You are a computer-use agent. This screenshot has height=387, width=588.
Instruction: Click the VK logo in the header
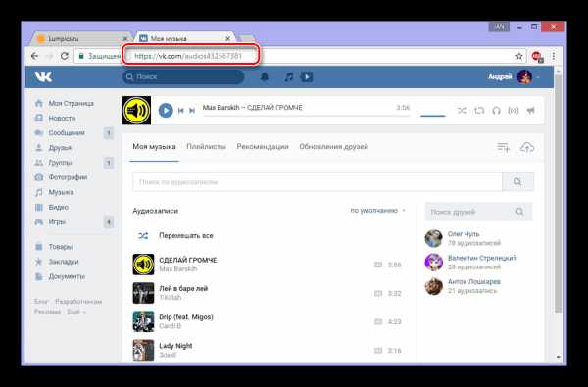(x=43, y=76)
